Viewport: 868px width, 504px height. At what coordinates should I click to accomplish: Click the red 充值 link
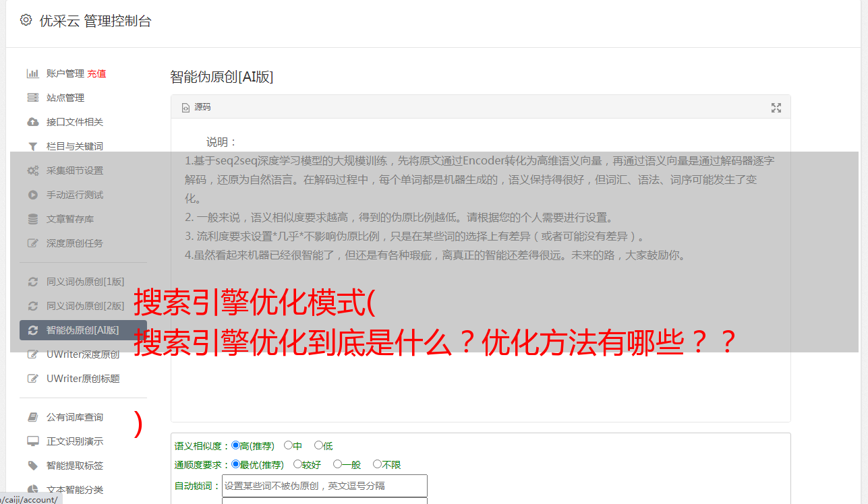click(x=96, y=73)
